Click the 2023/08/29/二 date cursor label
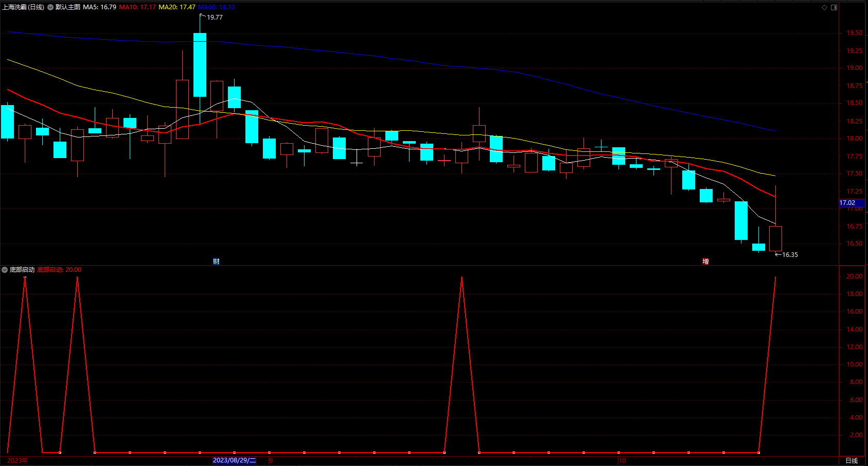 click(x=235, y=460)
